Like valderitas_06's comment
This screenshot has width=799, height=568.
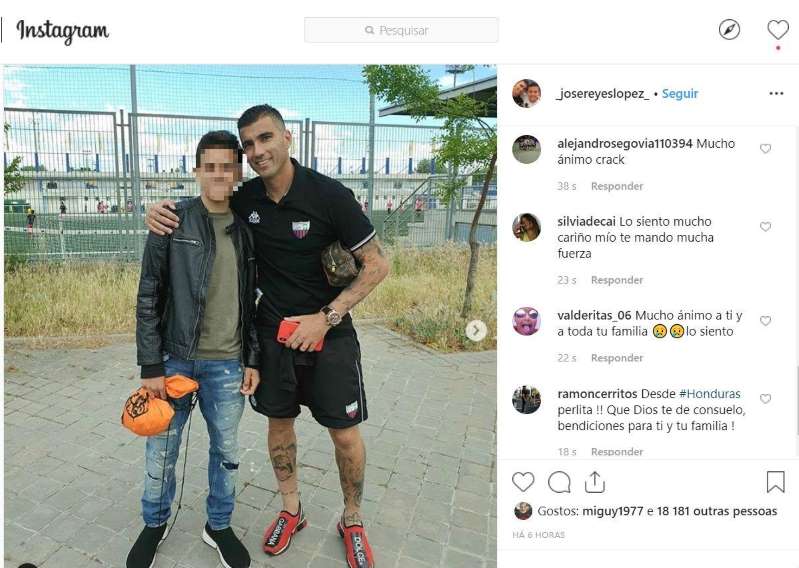[x=765, y=321]
